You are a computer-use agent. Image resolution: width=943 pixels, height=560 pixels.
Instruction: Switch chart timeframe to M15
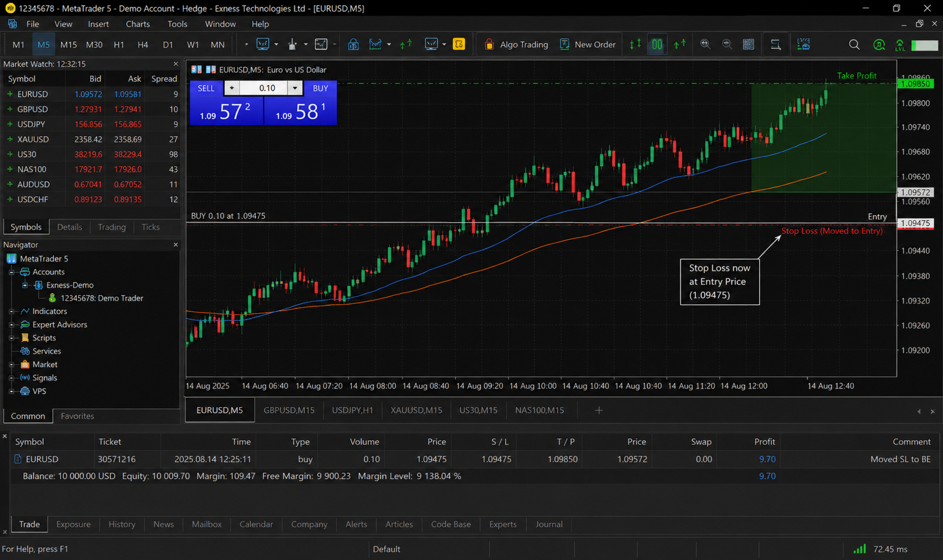pyautogui.click(x=68, y=45)
